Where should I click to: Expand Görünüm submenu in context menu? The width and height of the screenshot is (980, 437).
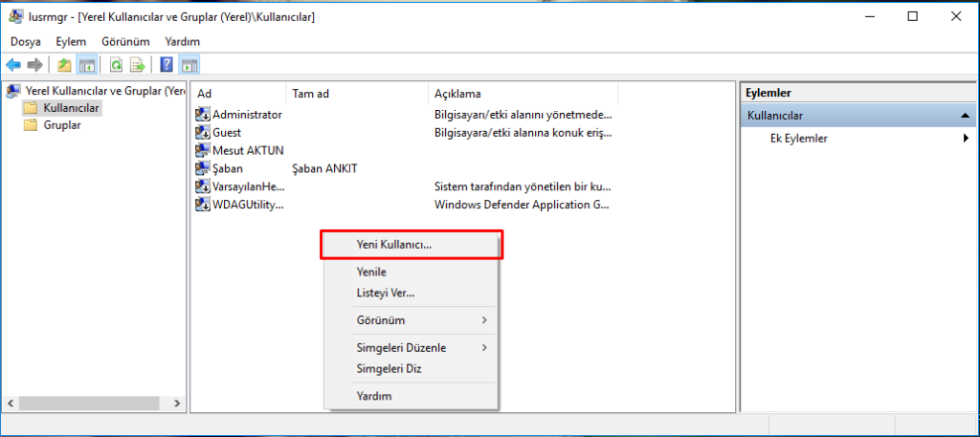tap(412, 320)
